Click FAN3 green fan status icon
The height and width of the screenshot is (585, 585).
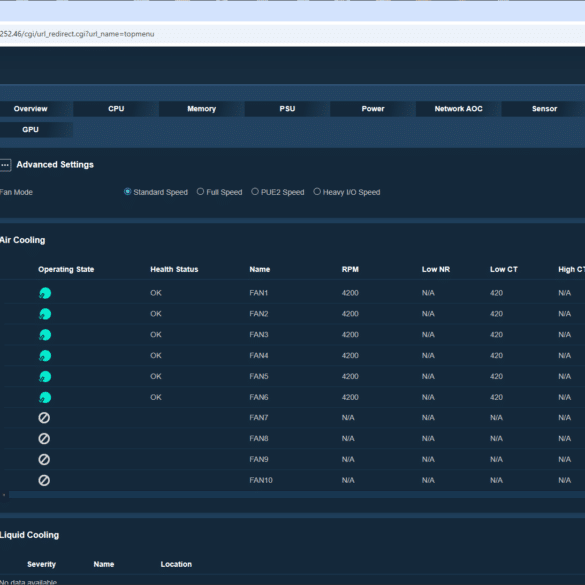point(45,335)
